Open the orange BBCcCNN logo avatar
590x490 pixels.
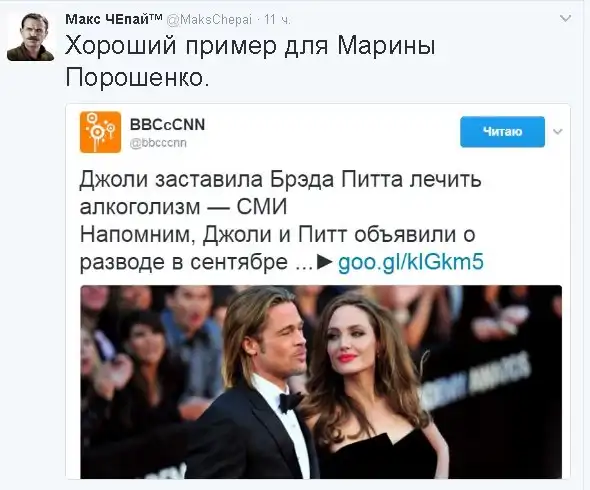[100, 132]
